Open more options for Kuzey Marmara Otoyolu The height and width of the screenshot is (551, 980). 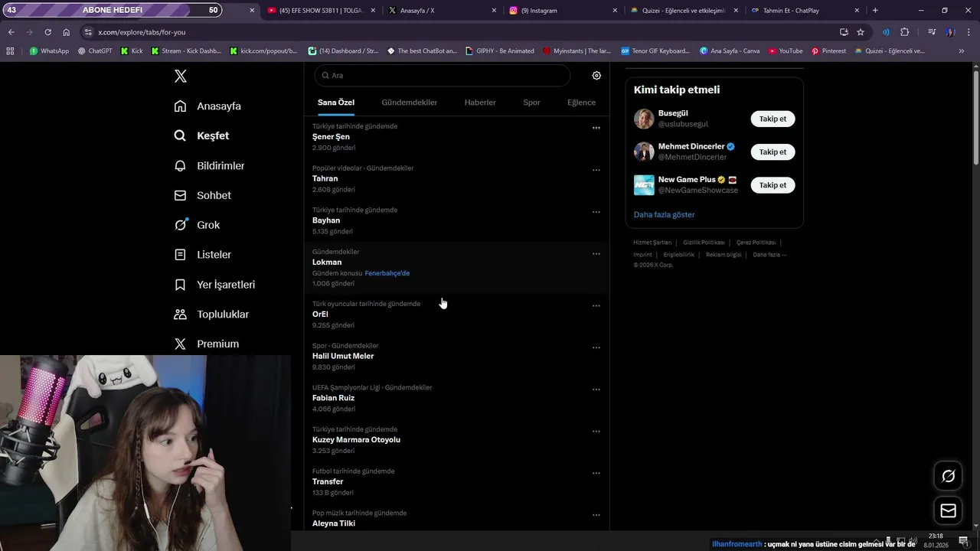596,431
